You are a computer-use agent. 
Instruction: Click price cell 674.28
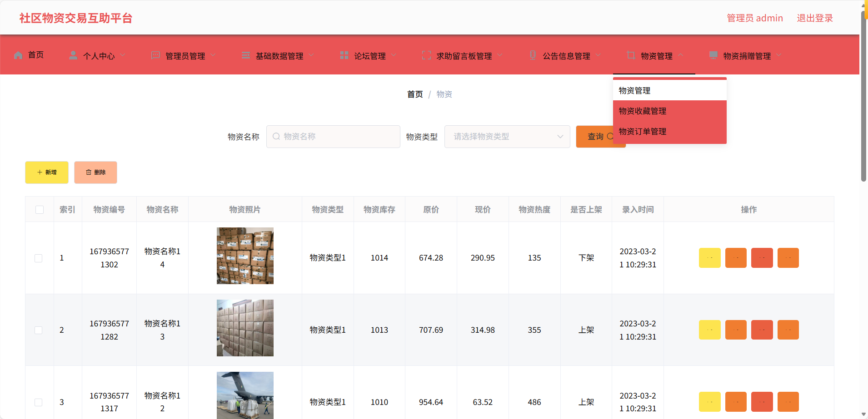(431, 258)
